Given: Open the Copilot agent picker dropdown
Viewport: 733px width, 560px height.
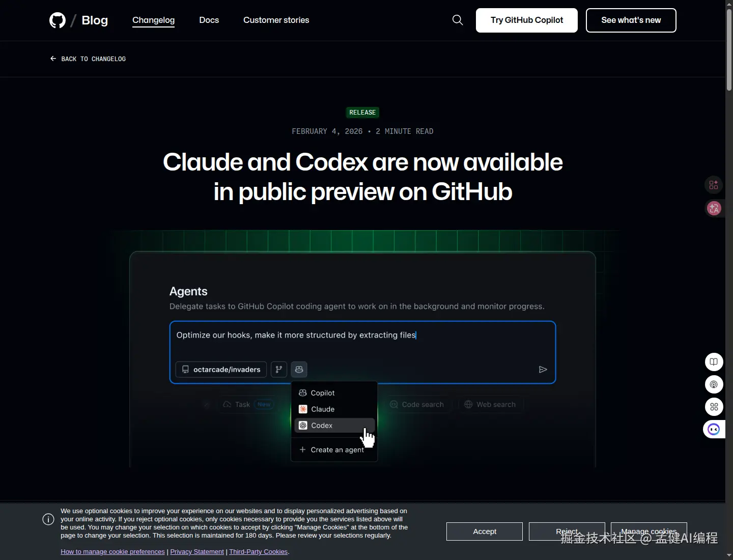Looking at the screenshot, I should (x=299, y=370).
